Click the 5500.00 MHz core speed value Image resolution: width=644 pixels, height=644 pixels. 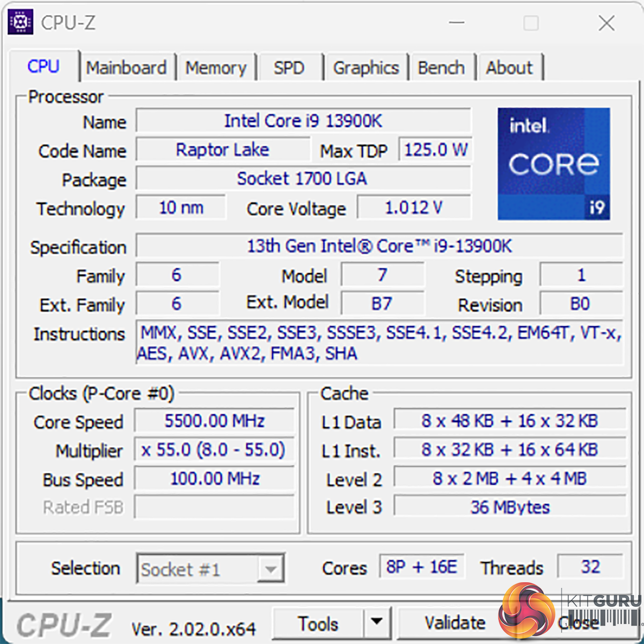click(x=215, y=421)
